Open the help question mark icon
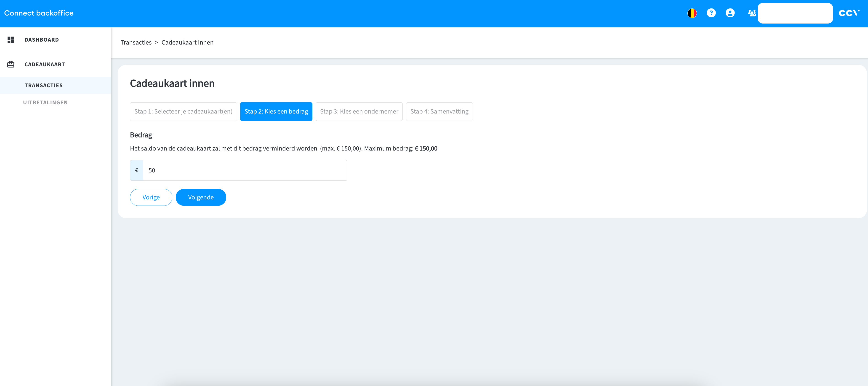Screen dimensions: 868x386 tap(711, 13)
